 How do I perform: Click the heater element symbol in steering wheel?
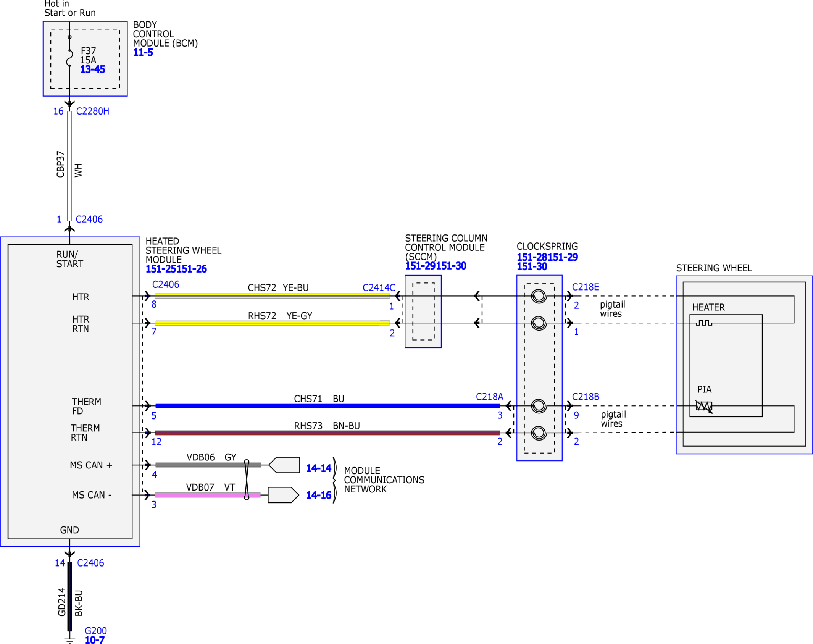tap(704, 323)
